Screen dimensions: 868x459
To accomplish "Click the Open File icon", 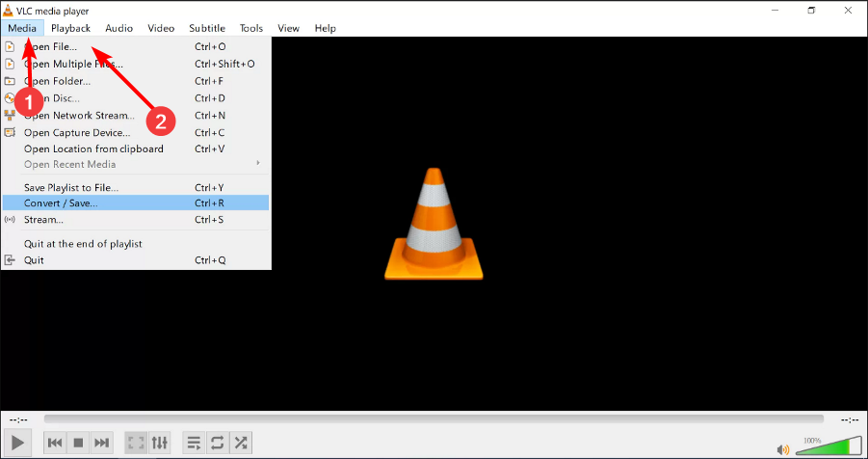I will [10, 47].
